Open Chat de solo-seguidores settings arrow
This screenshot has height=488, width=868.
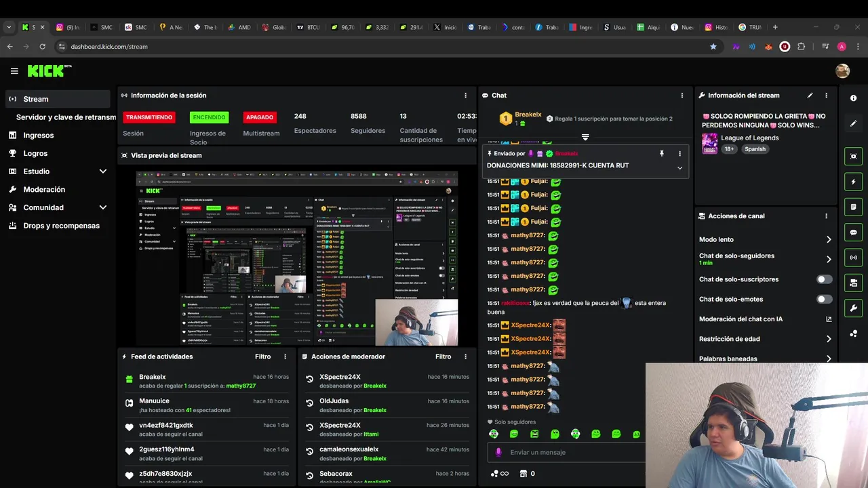[x=829, y=259]
